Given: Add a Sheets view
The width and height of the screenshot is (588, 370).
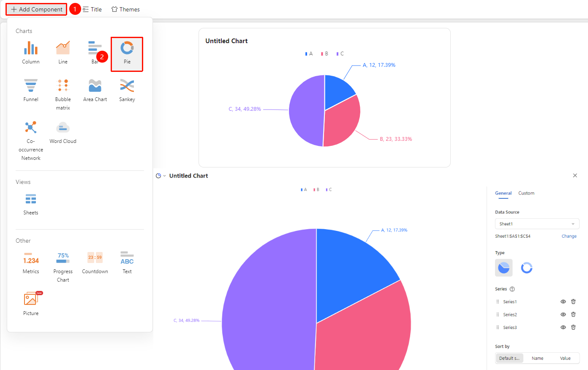Looking at the screenshot, I should click(31, 204).
